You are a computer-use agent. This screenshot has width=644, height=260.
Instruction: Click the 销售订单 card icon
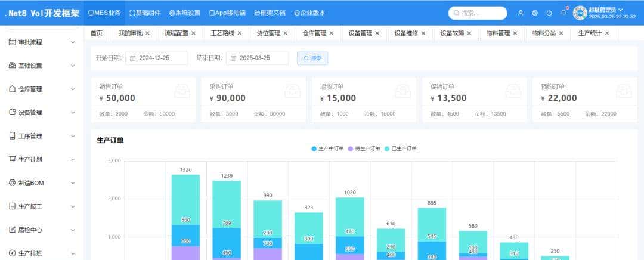pyautogui.click(x=182, y=91)
